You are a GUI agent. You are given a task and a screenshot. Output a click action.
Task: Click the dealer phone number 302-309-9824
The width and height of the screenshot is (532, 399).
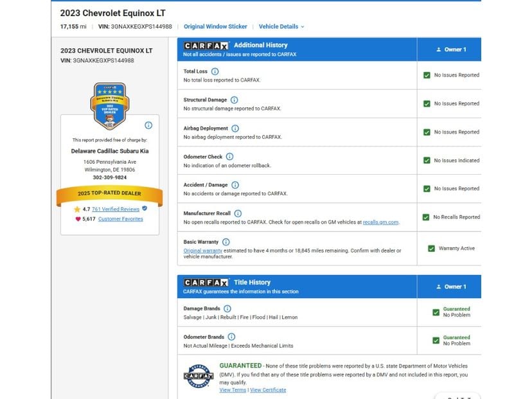point(110,177)
